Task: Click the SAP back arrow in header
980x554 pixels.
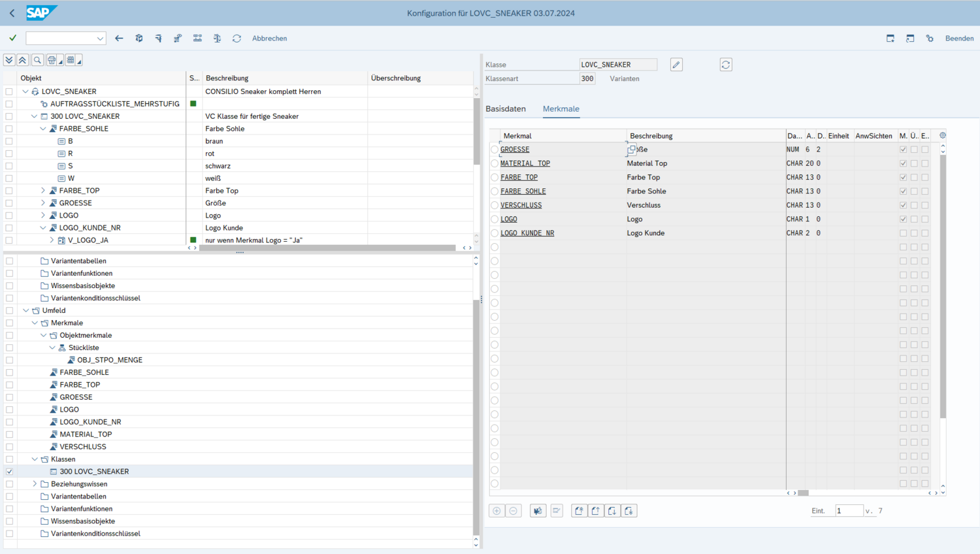Action: click(x=12, y=13)
